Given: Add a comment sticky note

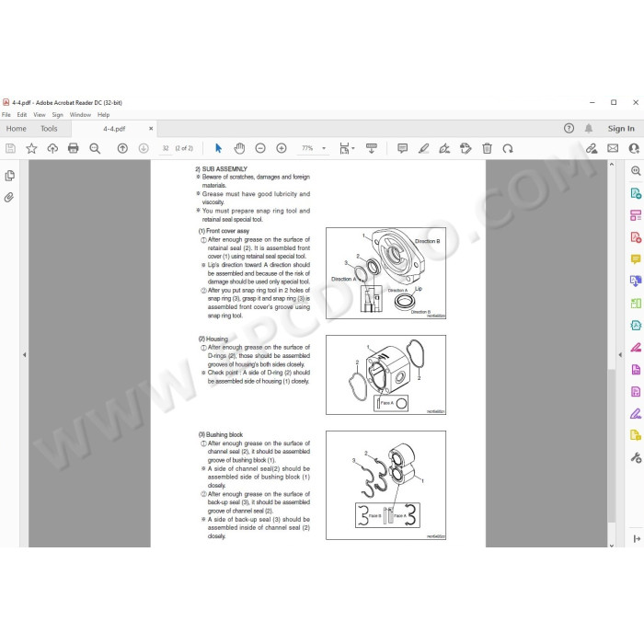Looking at the screenshot, I should tap(403, 148).
